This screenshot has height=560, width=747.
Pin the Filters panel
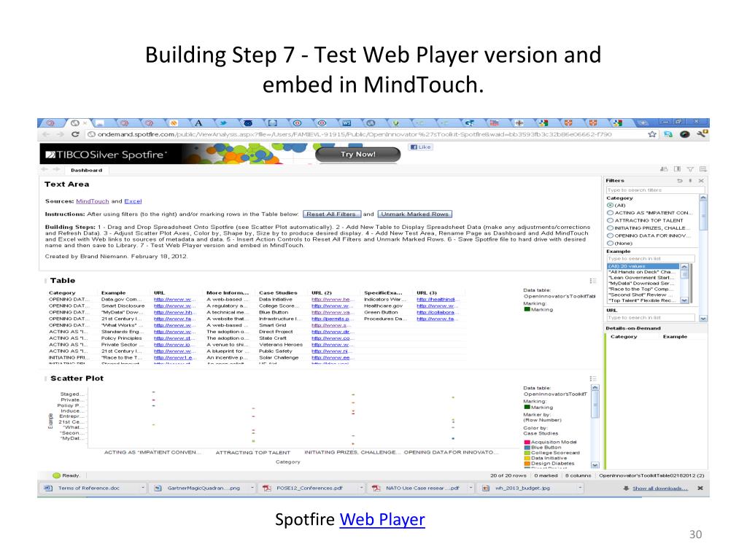(690, 181)
